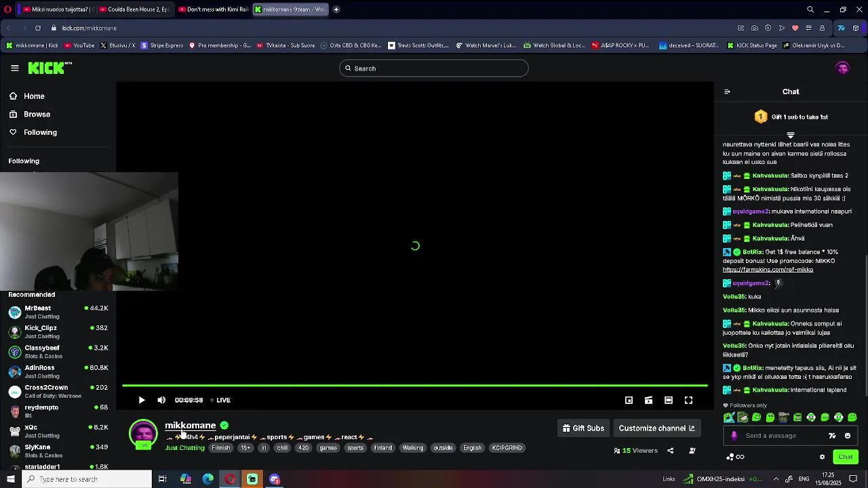The image size is (868, 488).
Task: Click the chat panel scrollbar
Action: coord(865,325)
